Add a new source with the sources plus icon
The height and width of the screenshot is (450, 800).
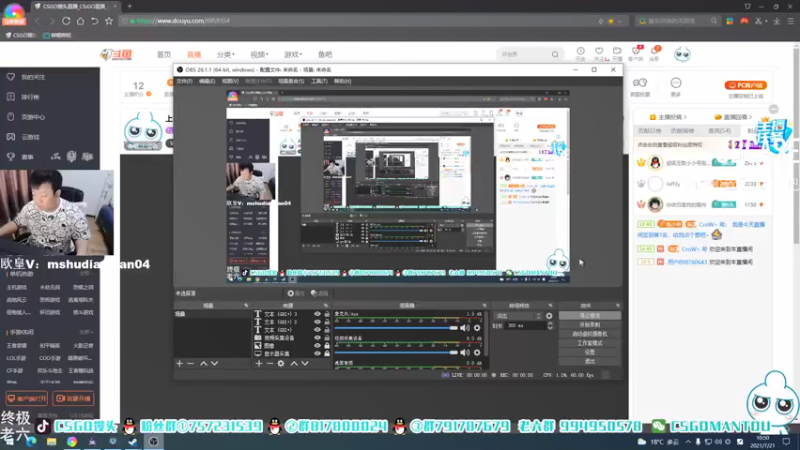pyautogui.click(x=259, y=363)
